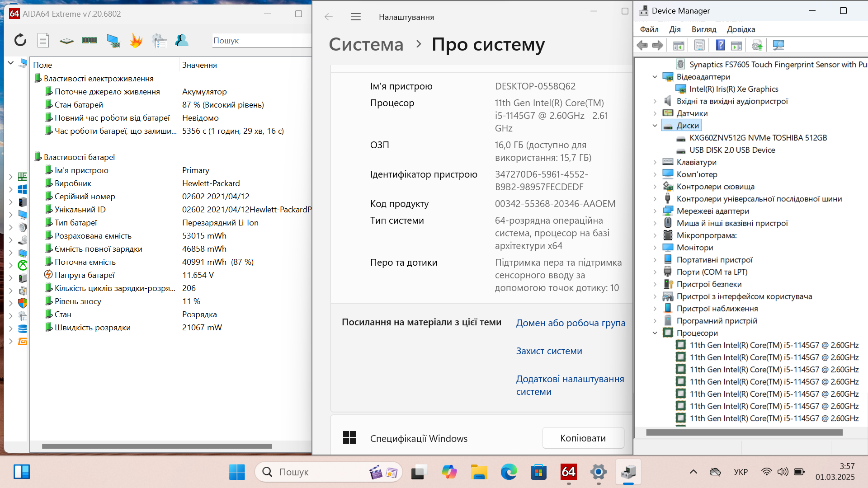Click the Значення column header in AIDA64
The height and width of the screenshot is (488, 868).
tap(245, 65)
